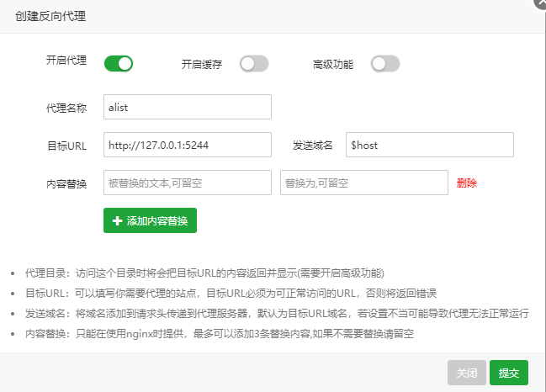Click the 高级功能 label text
The height and width of the screenshot is (392, 546).
(x=333, y=64)
